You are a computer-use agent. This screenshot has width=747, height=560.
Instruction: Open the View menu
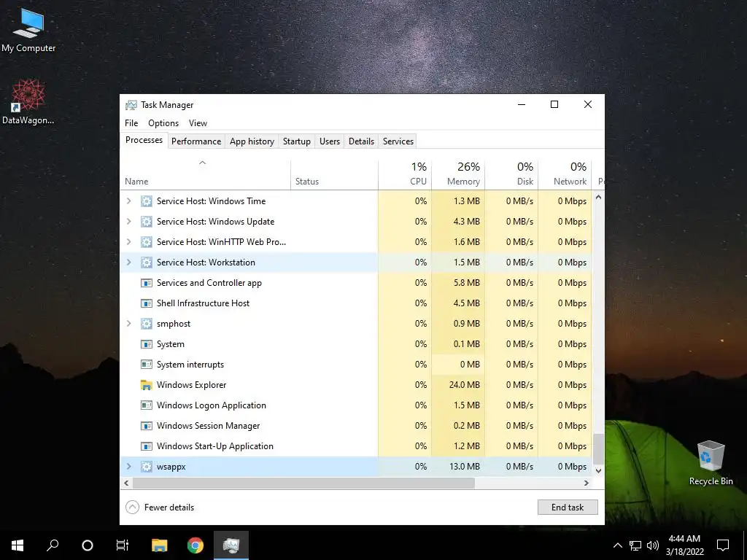[x=198, y=123]
